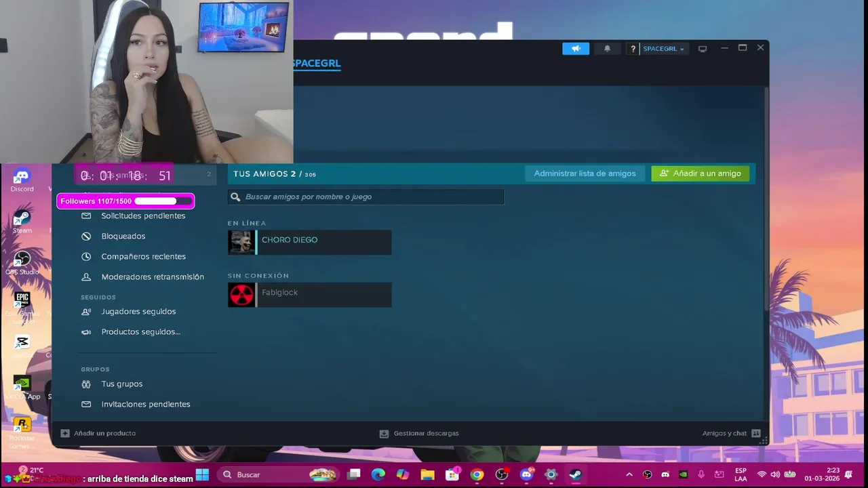Open Jugadores seguidos

coord(138,311)
